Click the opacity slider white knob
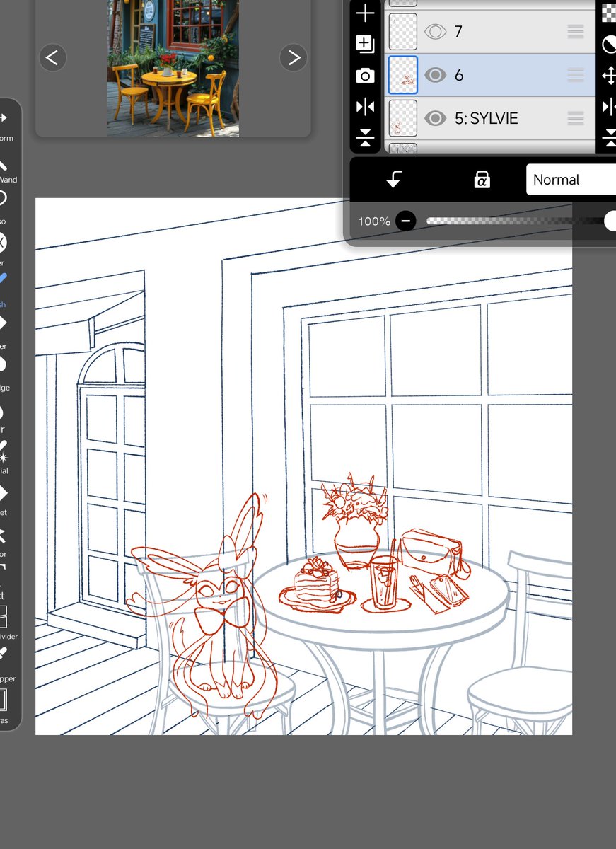Image resolution: width=616 pixels, height=849 pixels. pyautogui.click(x=611, y=221)
